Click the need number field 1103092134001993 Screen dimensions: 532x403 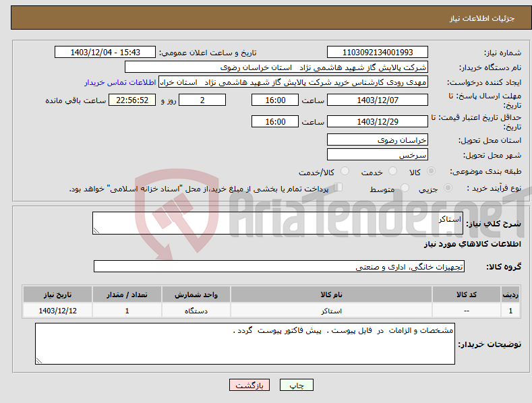point(378,53)
